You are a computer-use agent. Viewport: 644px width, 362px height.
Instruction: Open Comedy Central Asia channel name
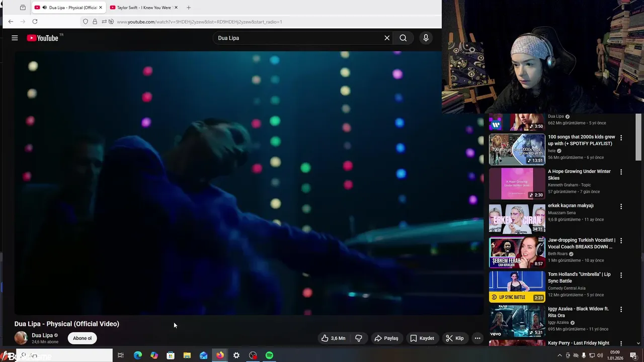point(567,288)
